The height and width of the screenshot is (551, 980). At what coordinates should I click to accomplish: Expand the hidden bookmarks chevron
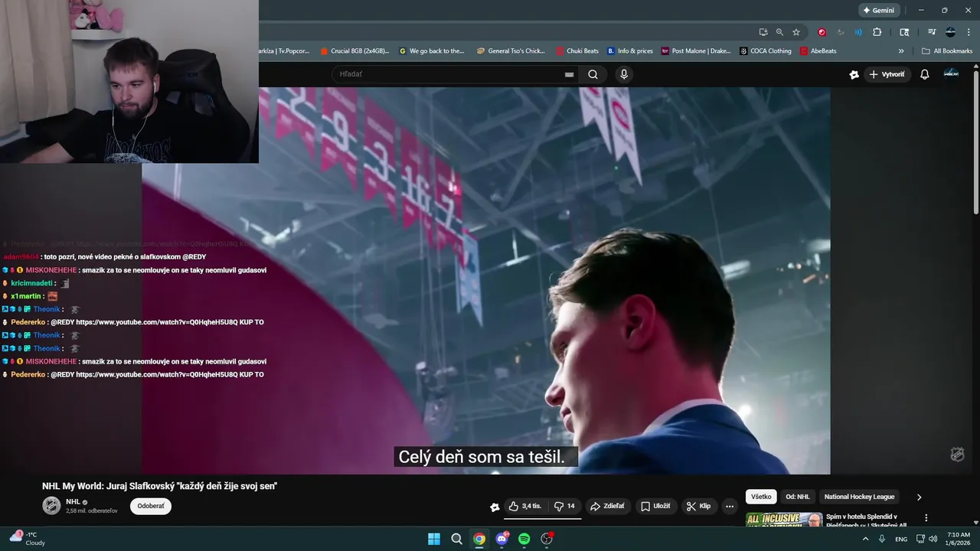(901, 51)
